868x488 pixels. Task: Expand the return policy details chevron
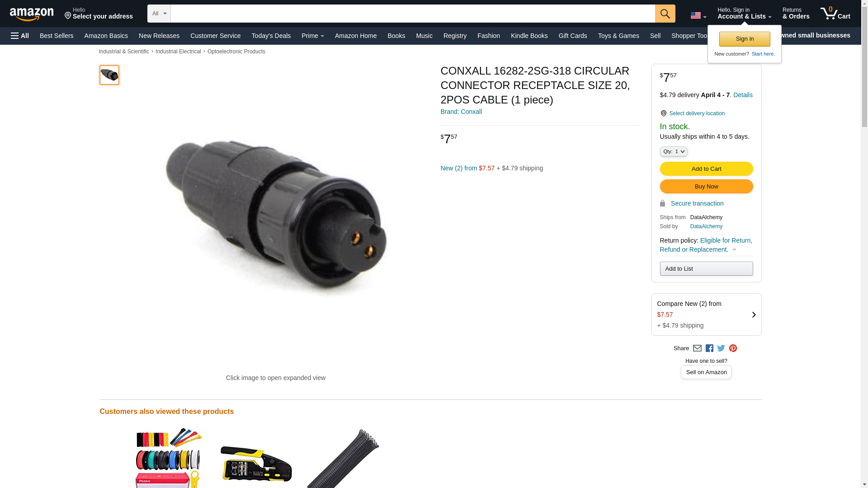734,250
